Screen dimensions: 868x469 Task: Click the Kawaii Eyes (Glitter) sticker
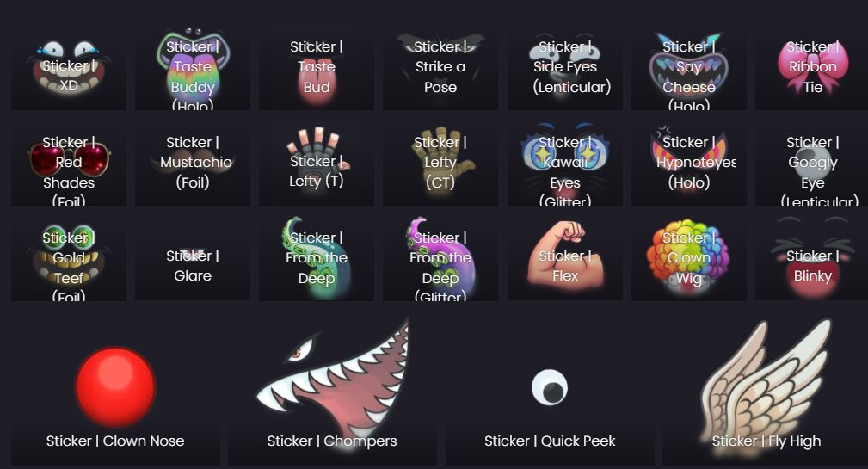tap(565, 164)
